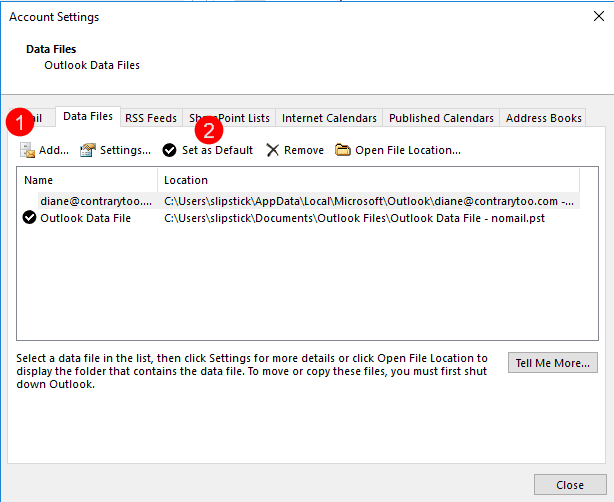Close the Account Settings dialog with X
The image size is (614, 502).
pyautogui.click(x=599, y=16)
